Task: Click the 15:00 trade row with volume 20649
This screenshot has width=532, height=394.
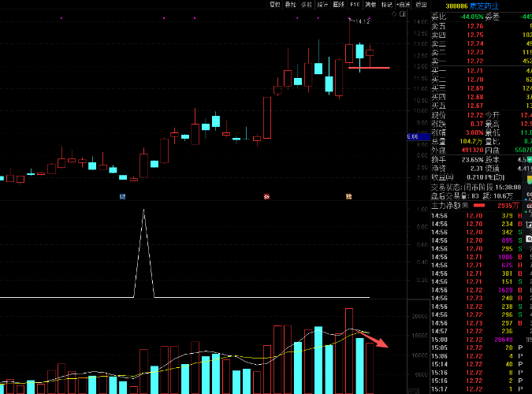Action: pyautogui.click(x=482, y=340)
